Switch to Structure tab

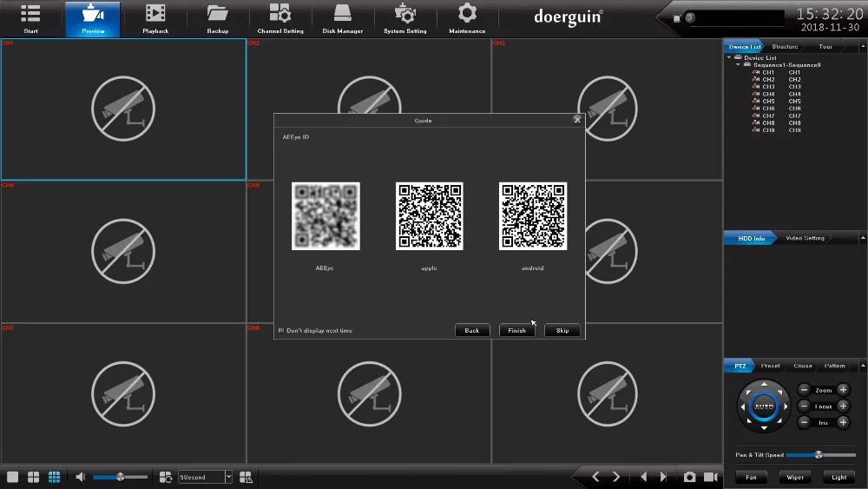(785, 47)
